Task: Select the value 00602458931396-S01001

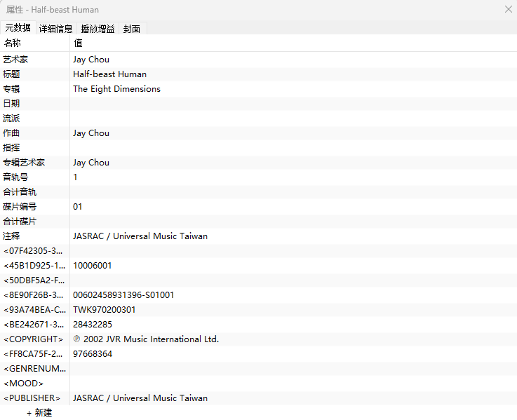Action: point(123,295)
